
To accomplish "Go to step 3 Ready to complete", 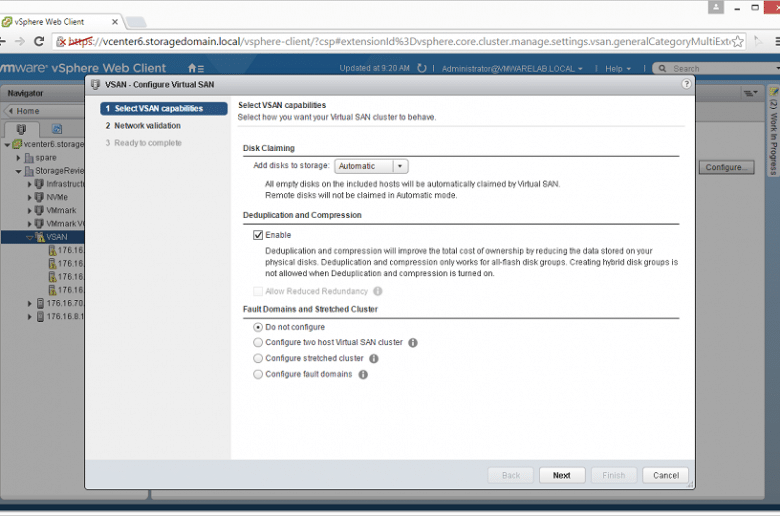I will pos(143,143).
